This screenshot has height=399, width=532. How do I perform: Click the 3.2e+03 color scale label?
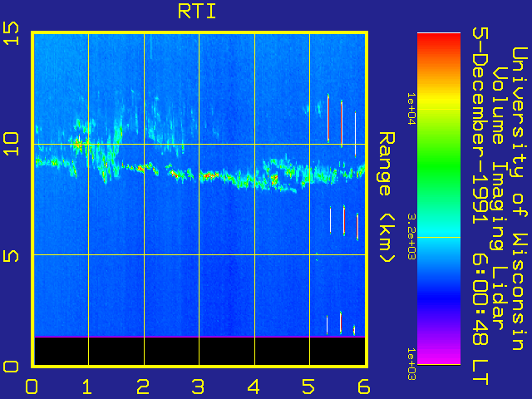(411, 236)
